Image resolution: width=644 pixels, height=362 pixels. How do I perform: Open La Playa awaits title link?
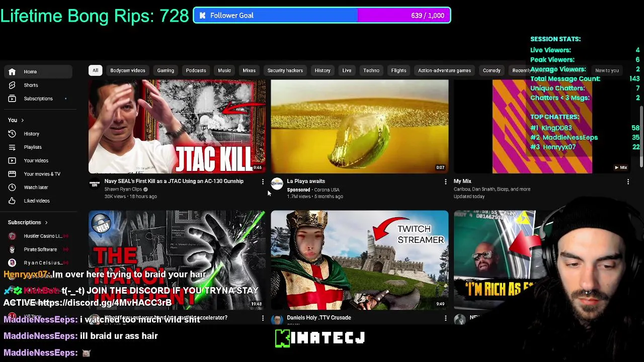306,181
